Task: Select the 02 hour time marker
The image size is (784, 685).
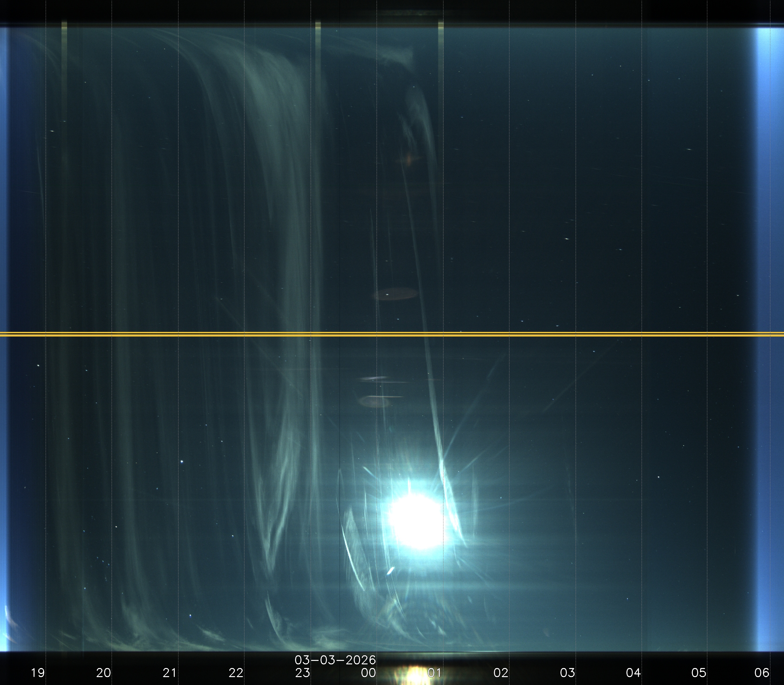Action: click(501, 672)
